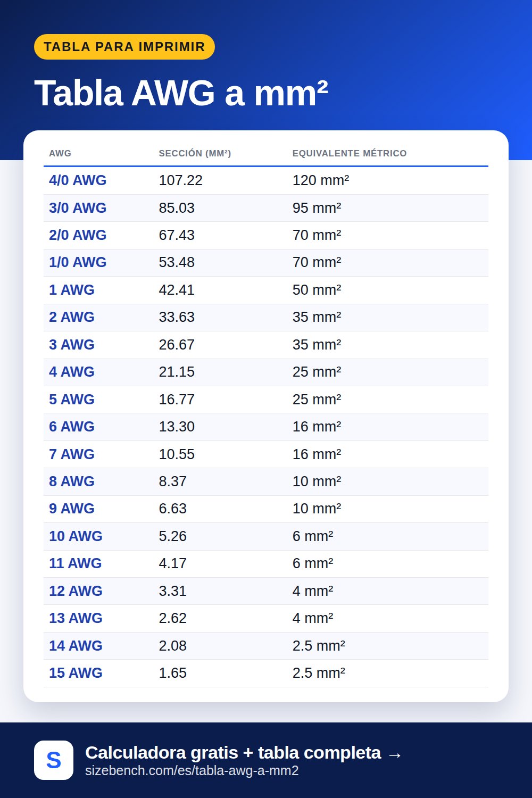Select the "2 AWG" row label
The image size is (532, 798).
pyautogui.click(x=72, y=317)
